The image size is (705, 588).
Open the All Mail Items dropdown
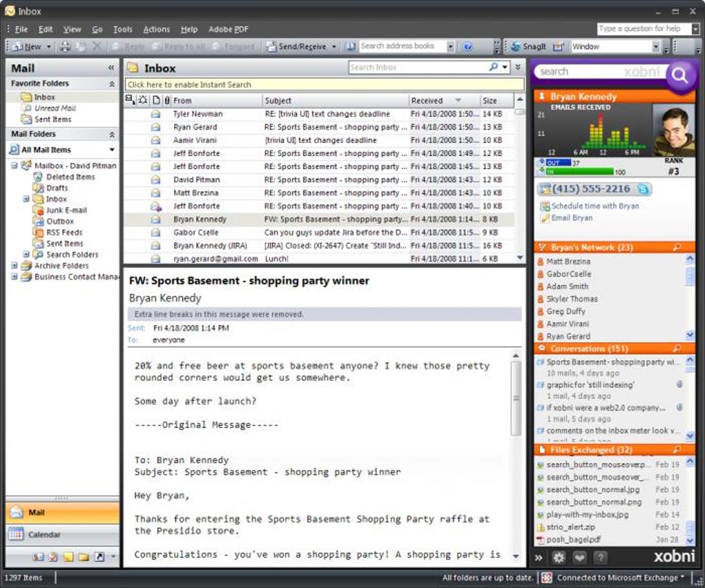coord(111,150)
